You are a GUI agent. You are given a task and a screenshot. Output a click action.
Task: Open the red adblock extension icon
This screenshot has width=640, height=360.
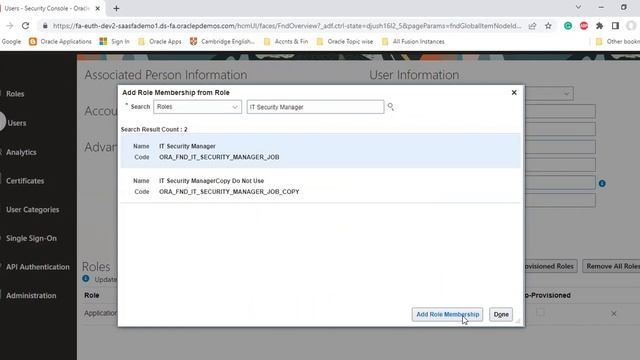coord(584,26)
